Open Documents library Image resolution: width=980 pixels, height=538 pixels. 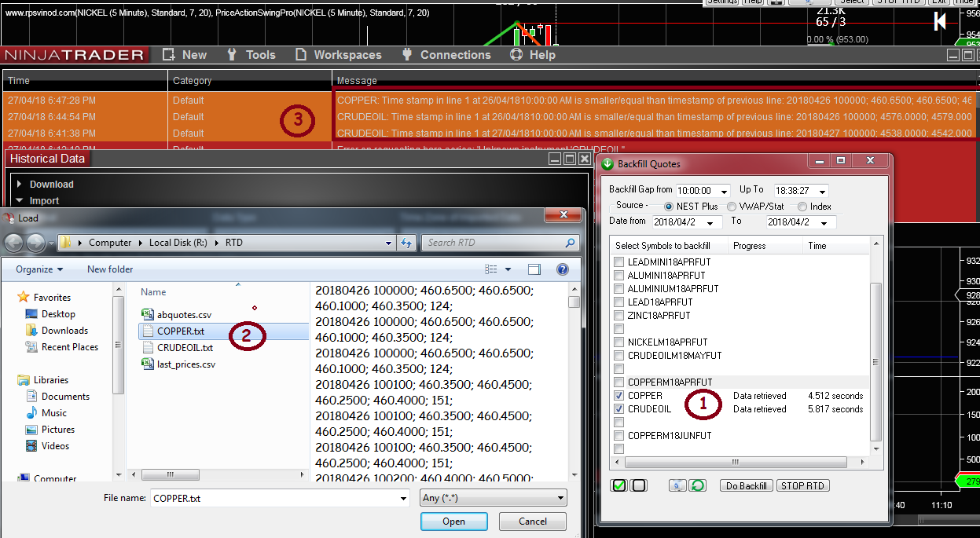point(57,397)
